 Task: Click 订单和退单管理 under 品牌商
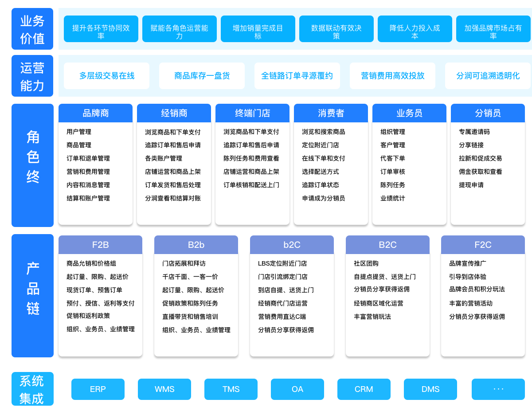coord(88,158)
